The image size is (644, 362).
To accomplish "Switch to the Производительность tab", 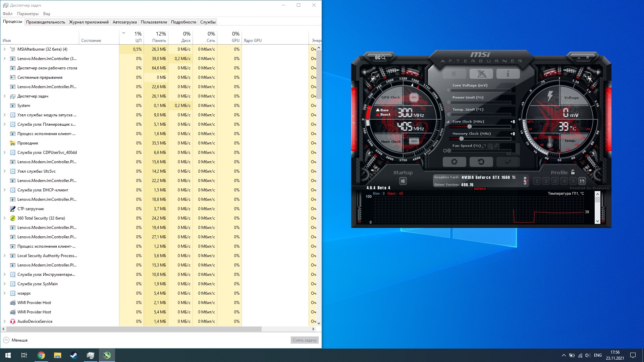I will 46,22.
